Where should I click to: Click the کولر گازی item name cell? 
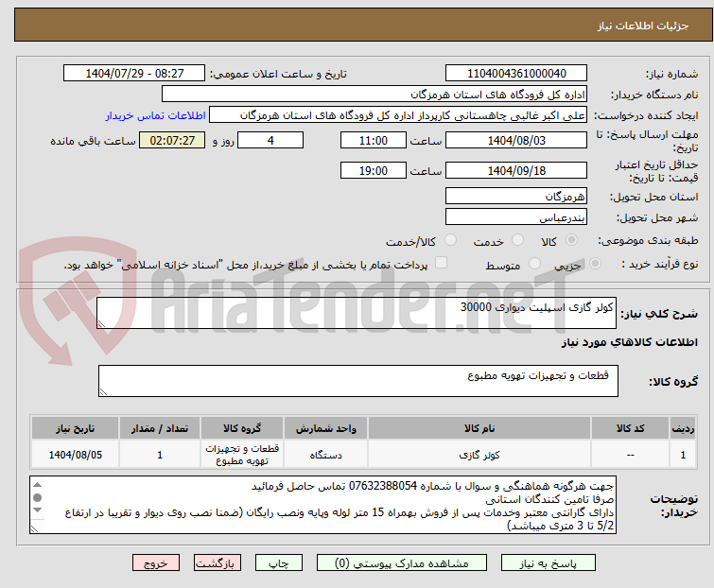(479, 454)
